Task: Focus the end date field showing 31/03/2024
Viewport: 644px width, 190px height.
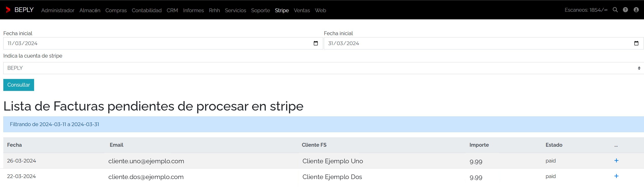Action: 484,43
